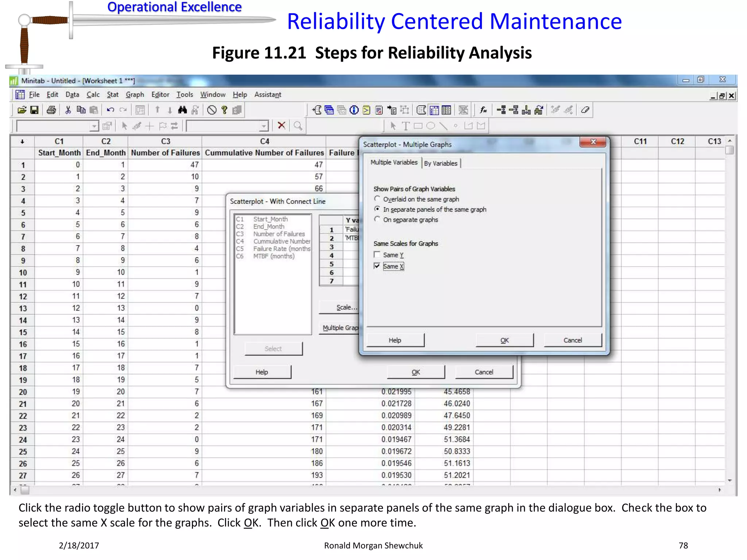Click OK in Multiple Graphs dialog
Screen dimensions: 747x560
point(504,340)
